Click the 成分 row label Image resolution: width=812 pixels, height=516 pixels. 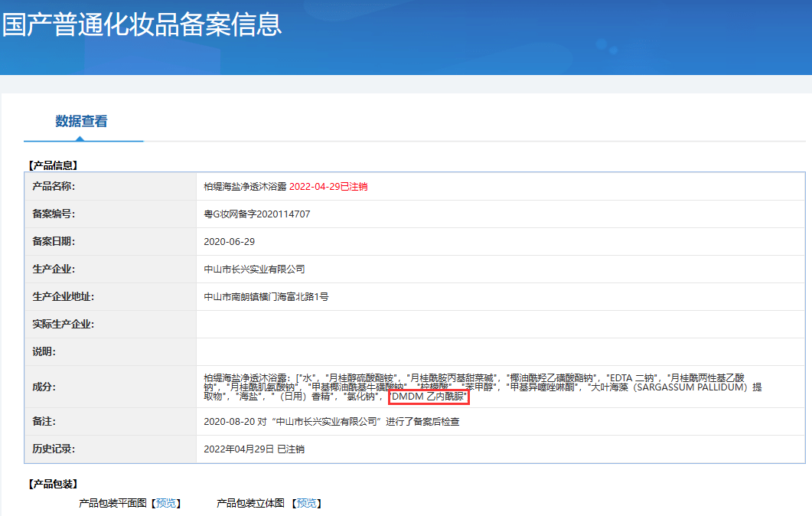click(x=44, y=387)
